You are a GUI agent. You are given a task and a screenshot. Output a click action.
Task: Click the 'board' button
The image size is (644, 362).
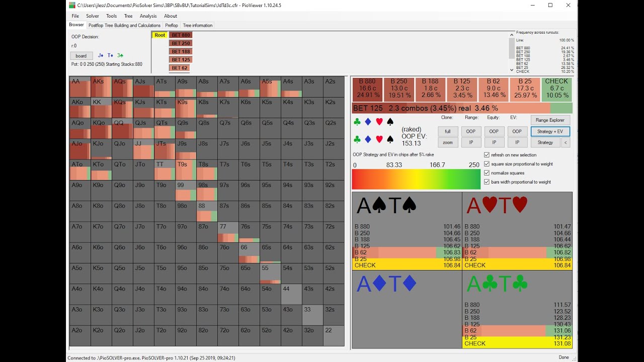point(81,56)
